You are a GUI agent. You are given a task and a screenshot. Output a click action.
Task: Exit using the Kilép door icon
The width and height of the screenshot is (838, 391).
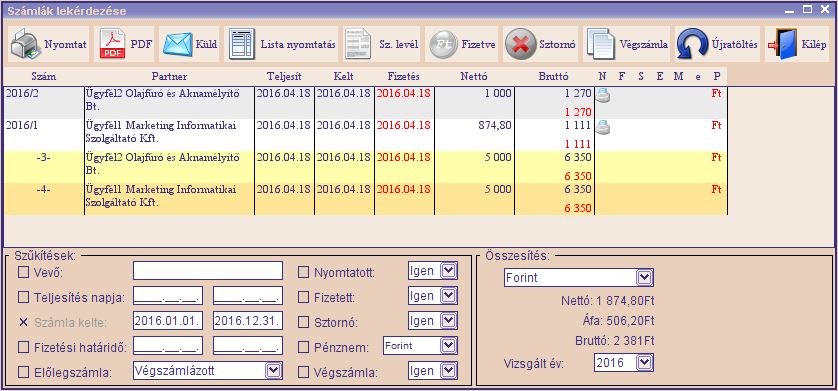(782, 44)
